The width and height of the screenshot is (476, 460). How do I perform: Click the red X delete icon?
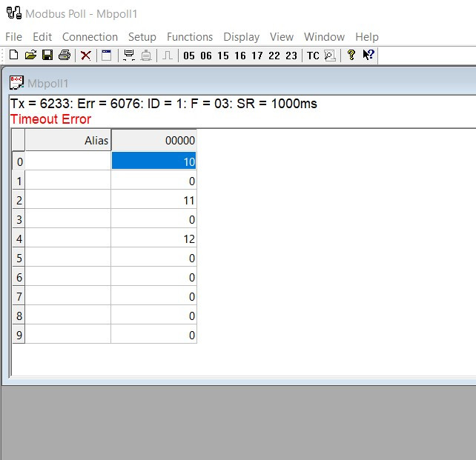pos(86,56)
